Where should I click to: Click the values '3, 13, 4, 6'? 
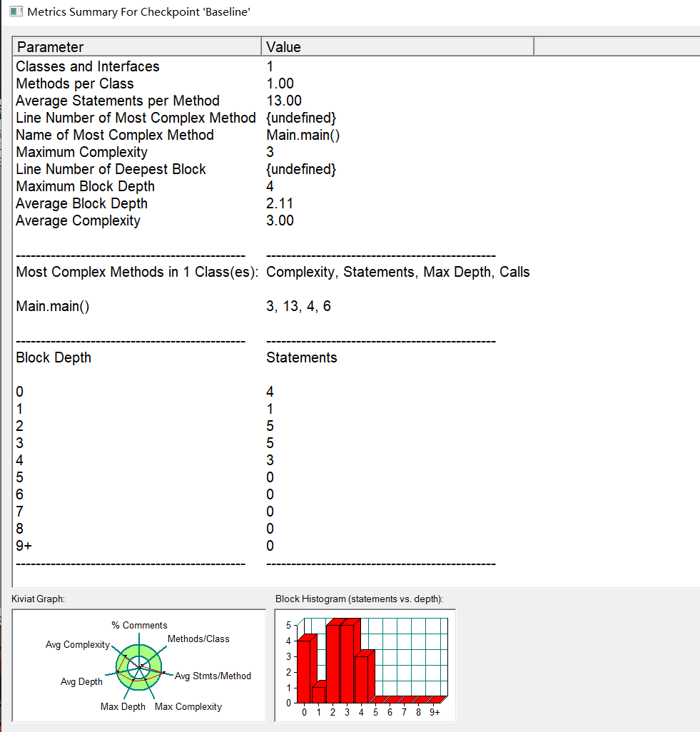[x=298, y=306]
